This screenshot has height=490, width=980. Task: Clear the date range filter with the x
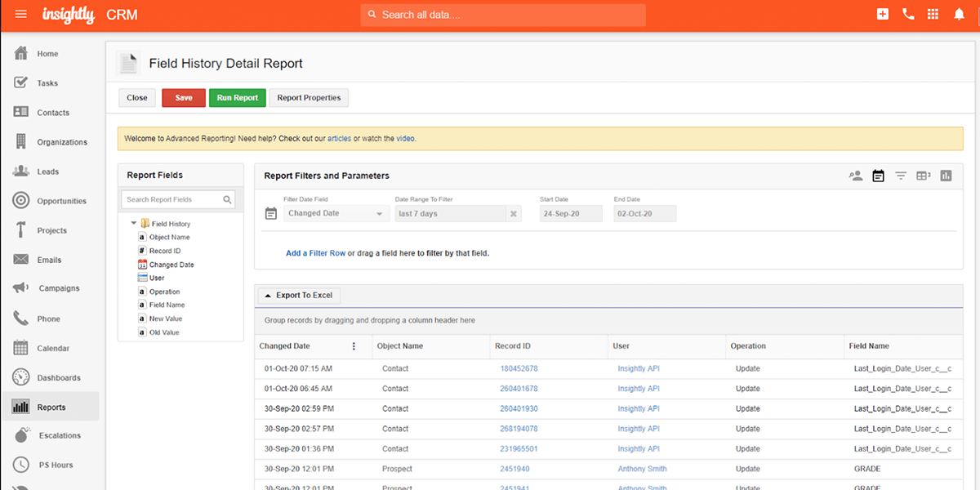click(x=514, y=212)
